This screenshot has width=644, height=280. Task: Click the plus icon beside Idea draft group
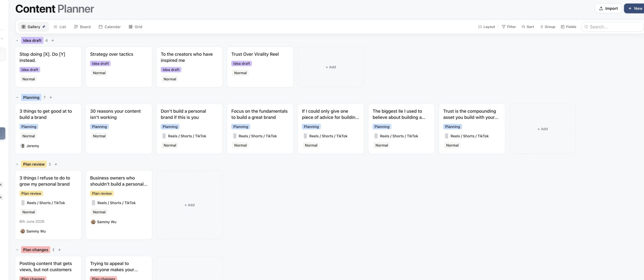(x=53, y=41)
